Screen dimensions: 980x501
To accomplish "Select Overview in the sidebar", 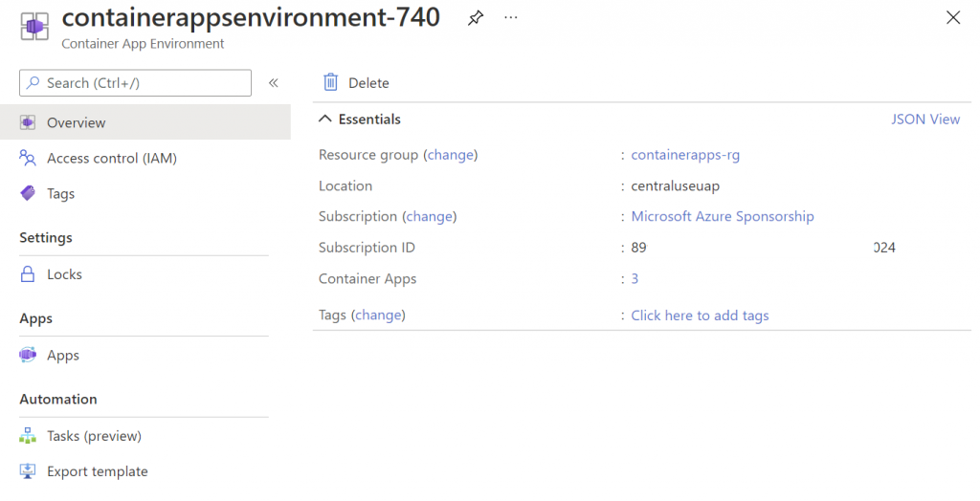I will [x=145, y=122].
